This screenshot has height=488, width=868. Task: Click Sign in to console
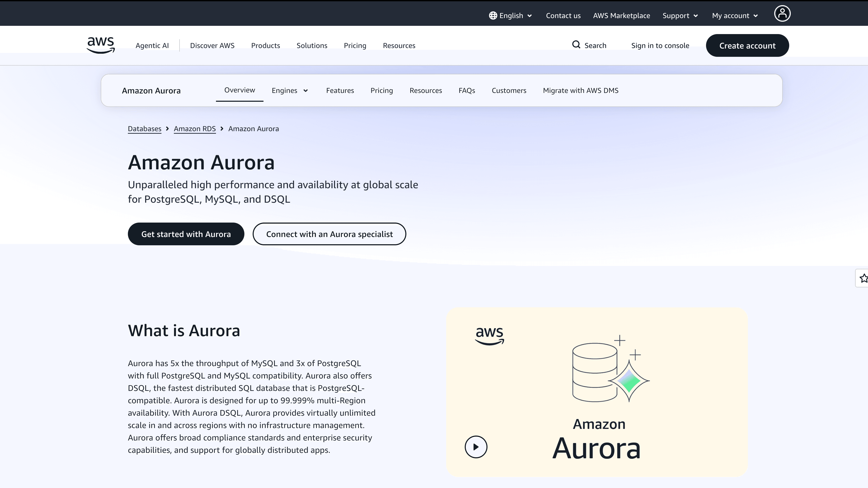(660, 45)
